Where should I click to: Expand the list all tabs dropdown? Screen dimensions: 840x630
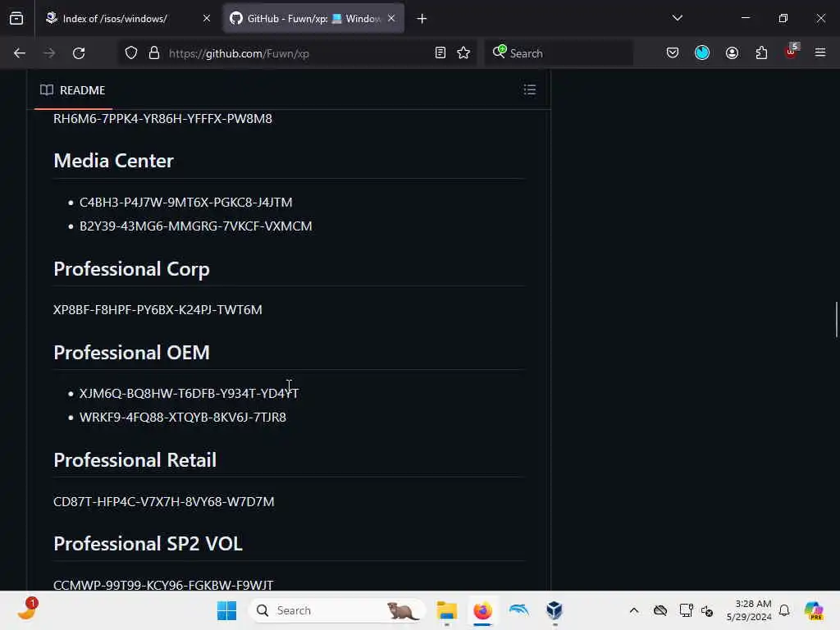[677, 18]
